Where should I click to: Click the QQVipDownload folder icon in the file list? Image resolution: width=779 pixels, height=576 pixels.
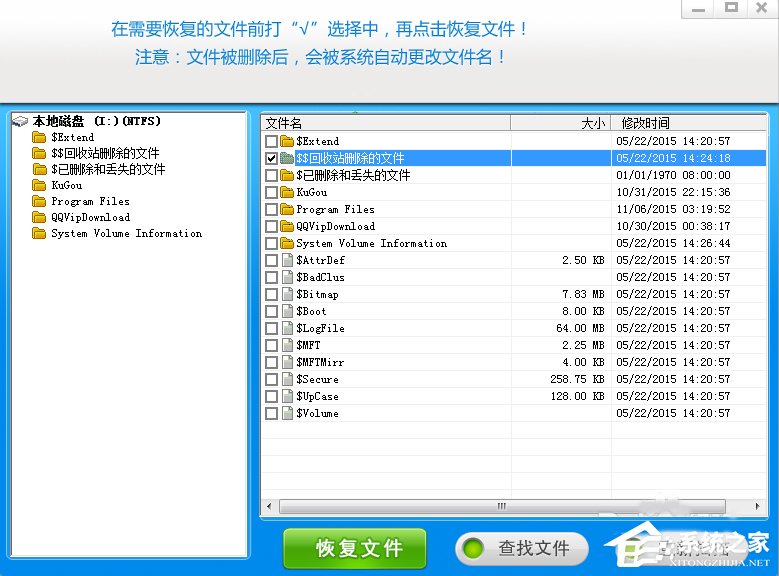[x=287, y=226]
